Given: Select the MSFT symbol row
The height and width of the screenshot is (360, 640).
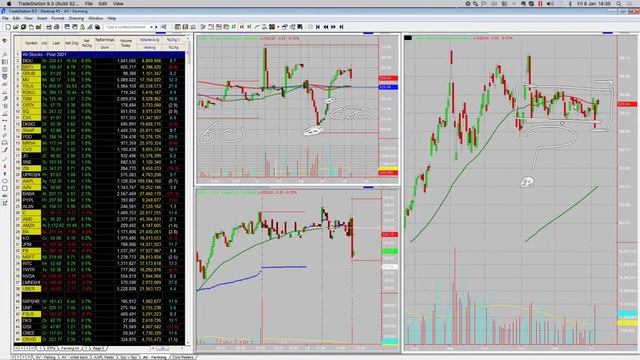Looking at the screenshot, I should pyautogui.click(x=100, y=257).
